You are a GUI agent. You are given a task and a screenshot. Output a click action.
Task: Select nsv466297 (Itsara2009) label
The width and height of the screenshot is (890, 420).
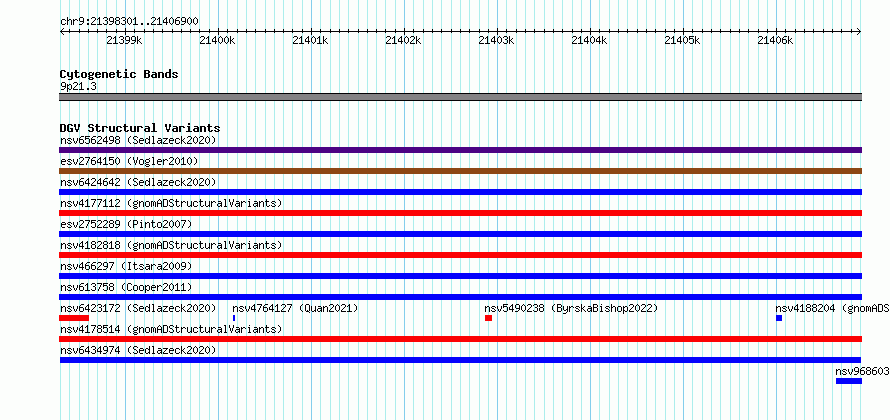[126, 266]
